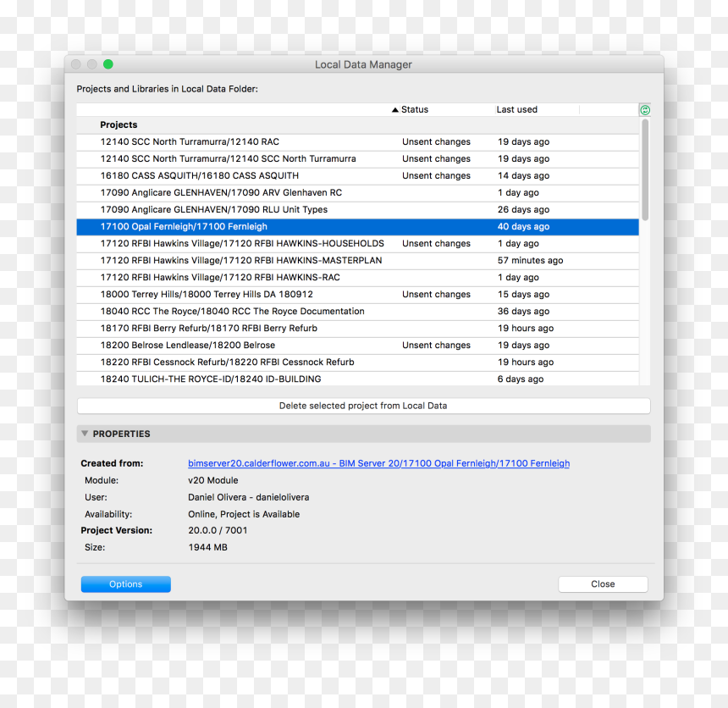Click Delete selected project from Local Data
Viewport: 728px width, 708px height.
[x=363, y=406]
